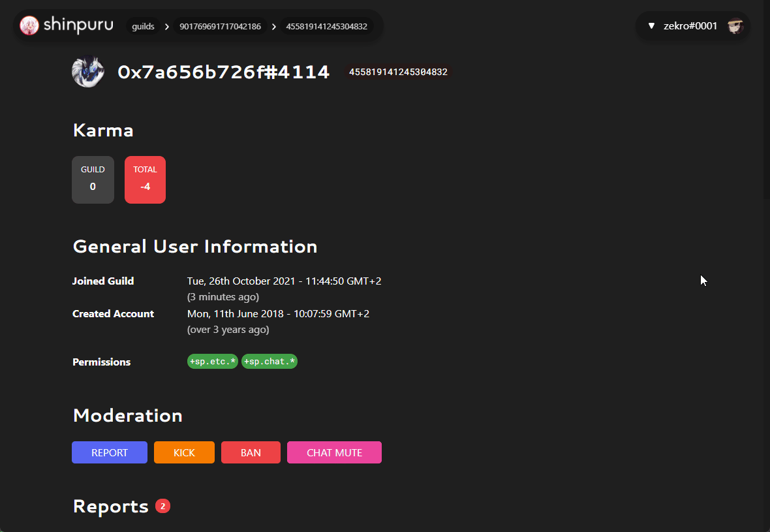
Task: Select member 455819141245304832 breadcrumb
Action: (326, 27)
